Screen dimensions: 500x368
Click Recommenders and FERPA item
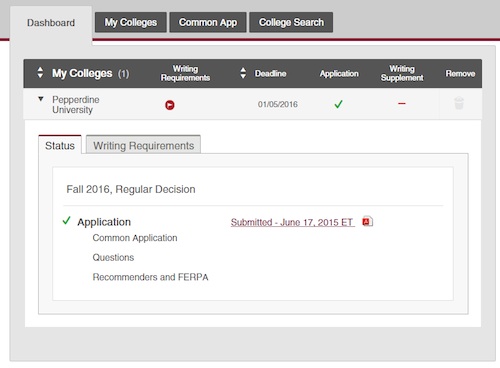click(x=150, y=277)
